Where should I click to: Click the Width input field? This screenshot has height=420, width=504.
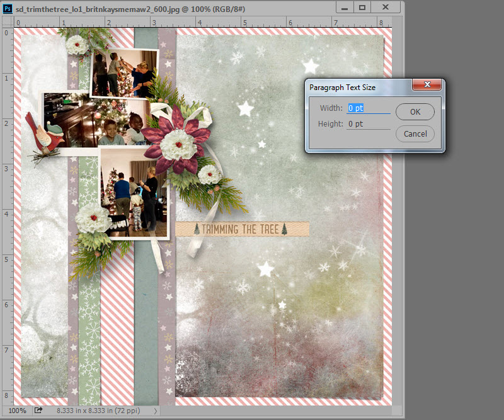coord(369,108)
